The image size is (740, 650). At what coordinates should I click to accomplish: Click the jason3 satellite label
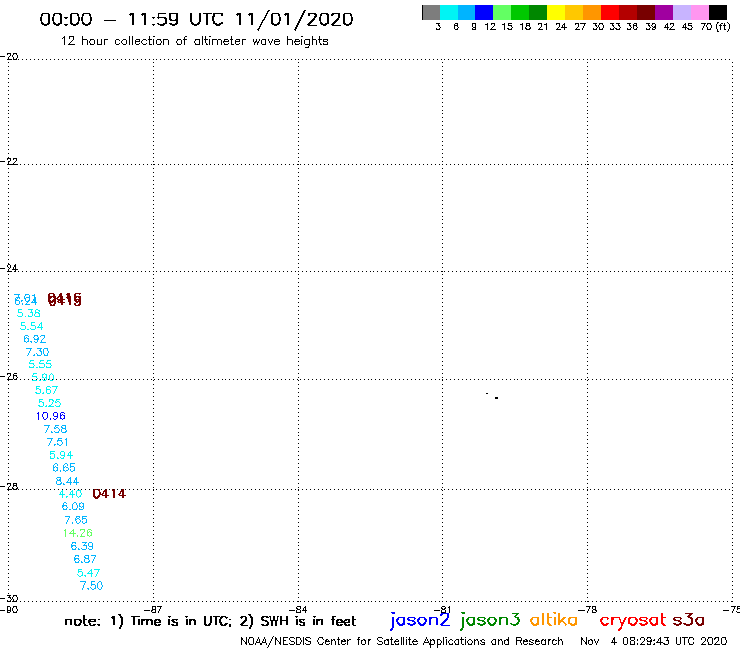point(490,620)
